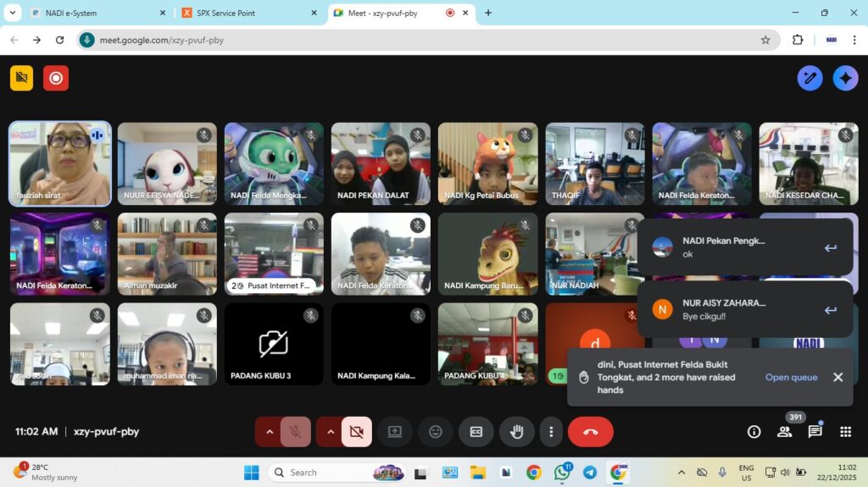Toggle closed captions
The image size is (868, 487).
[x=476, y=432]
